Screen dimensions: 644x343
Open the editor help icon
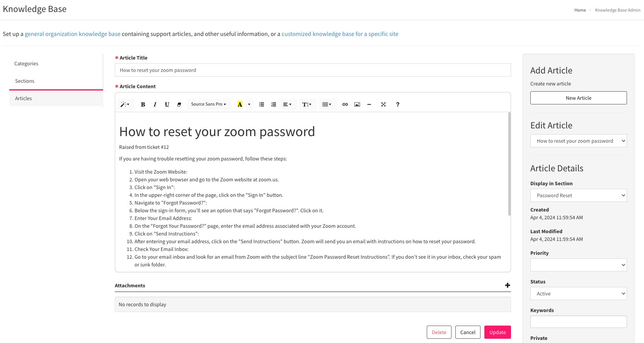[x=398, y=104]
